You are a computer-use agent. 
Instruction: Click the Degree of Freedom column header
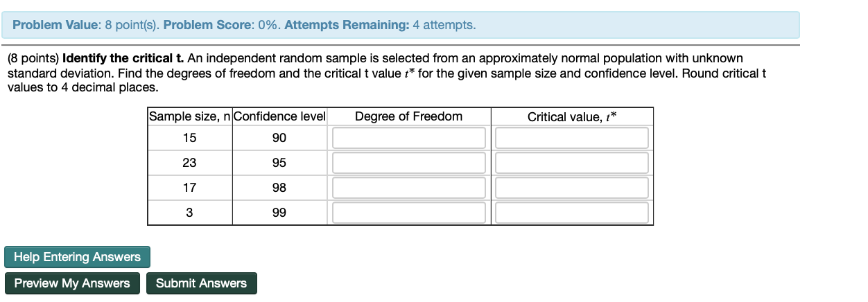pos(408,116)
